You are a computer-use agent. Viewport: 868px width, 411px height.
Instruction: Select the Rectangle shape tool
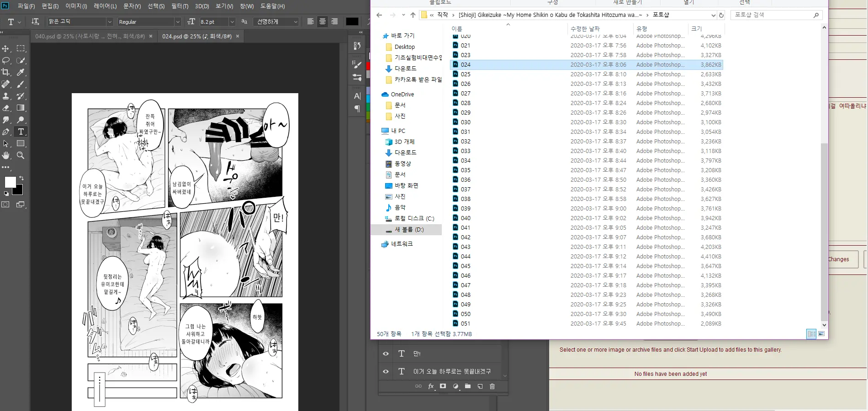pyautogui.click(x=21, y=143)
